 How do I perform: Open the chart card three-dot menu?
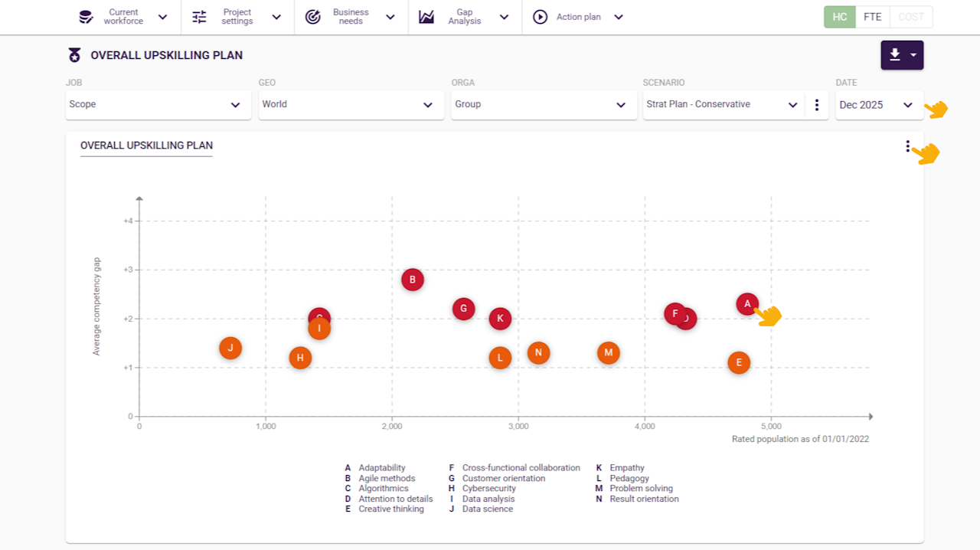(908, 146)
